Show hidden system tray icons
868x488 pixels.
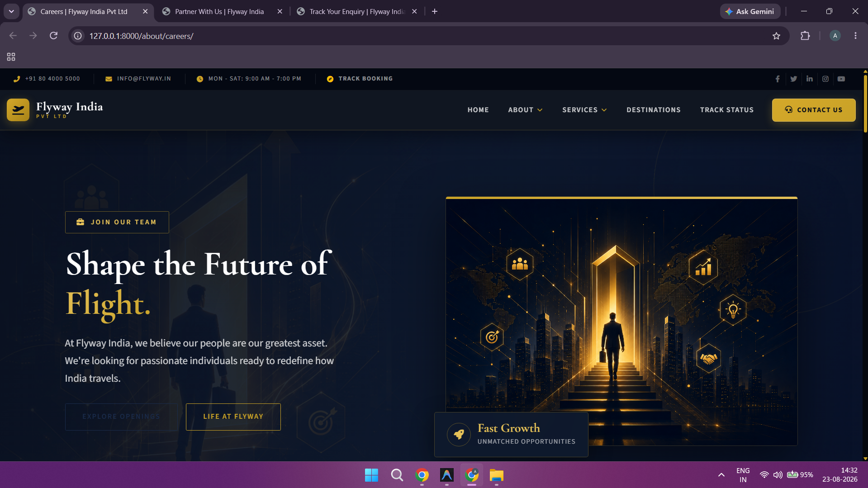721,475
